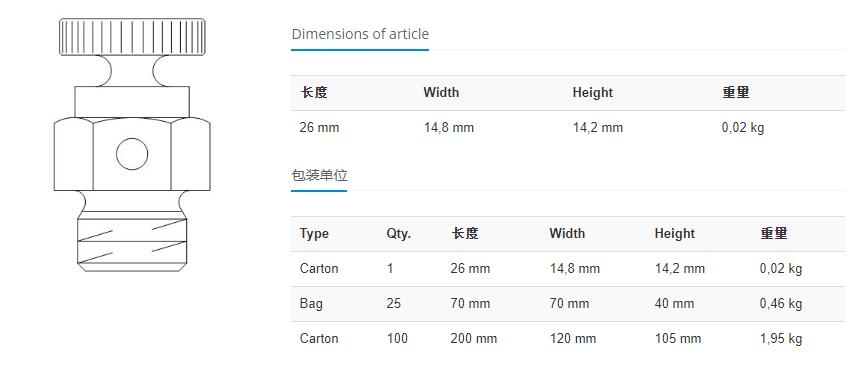The width and height of the screenshot is (865, 382).
Task: Click the 长度 header in article table
Action: coord(314,92)
